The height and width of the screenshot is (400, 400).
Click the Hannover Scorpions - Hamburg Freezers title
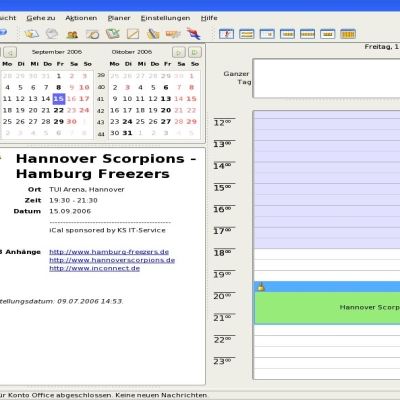click(106, 166)
